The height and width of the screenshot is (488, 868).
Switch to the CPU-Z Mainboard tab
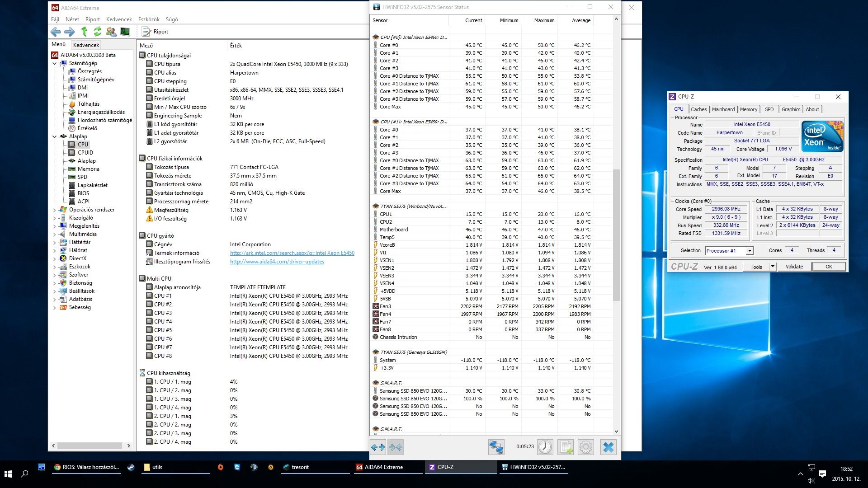723,109
